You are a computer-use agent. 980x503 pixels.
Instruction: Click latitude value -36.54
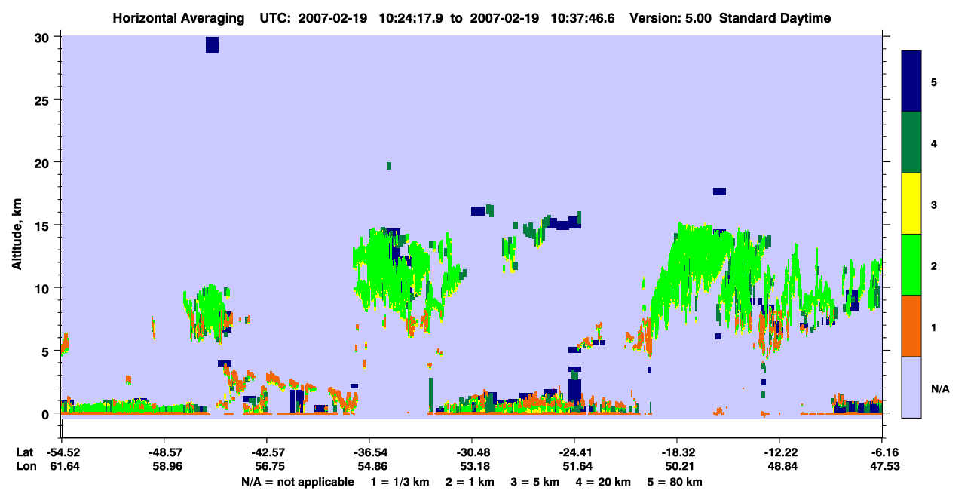[369, 452]
